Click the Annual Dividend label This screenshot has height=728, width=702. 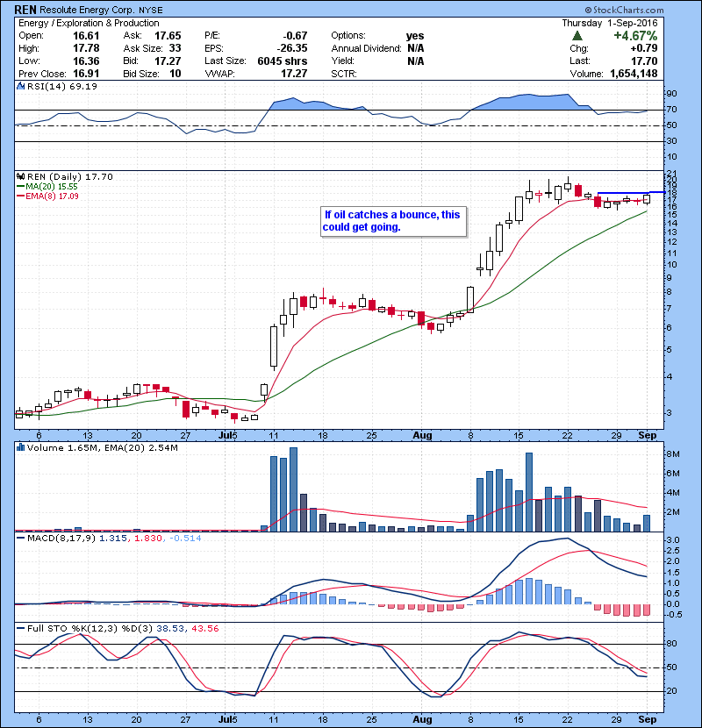coord(366,48)
